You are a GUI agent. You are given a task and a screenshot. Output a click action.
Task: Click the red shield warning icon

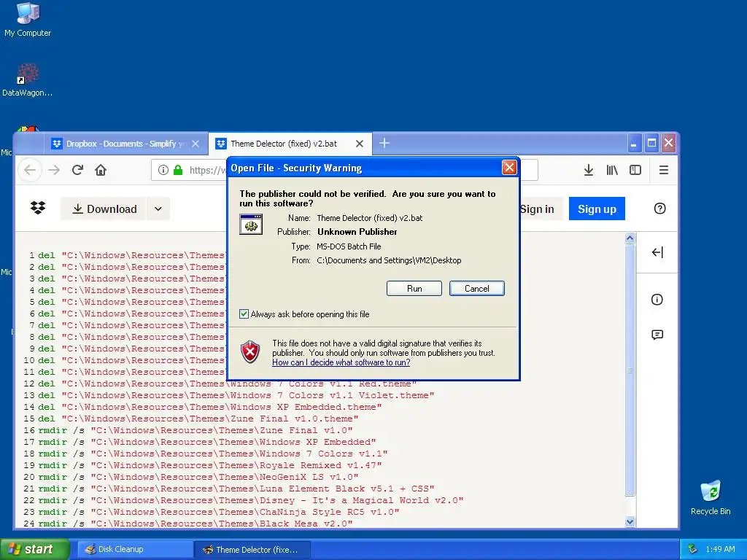click(x=250, y=352)
